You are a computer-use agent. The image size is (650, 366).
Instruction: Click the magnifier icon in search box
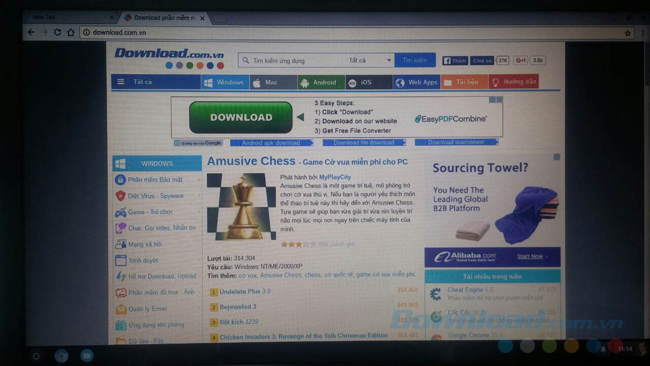pyautogui.click(x=246, y=61)
